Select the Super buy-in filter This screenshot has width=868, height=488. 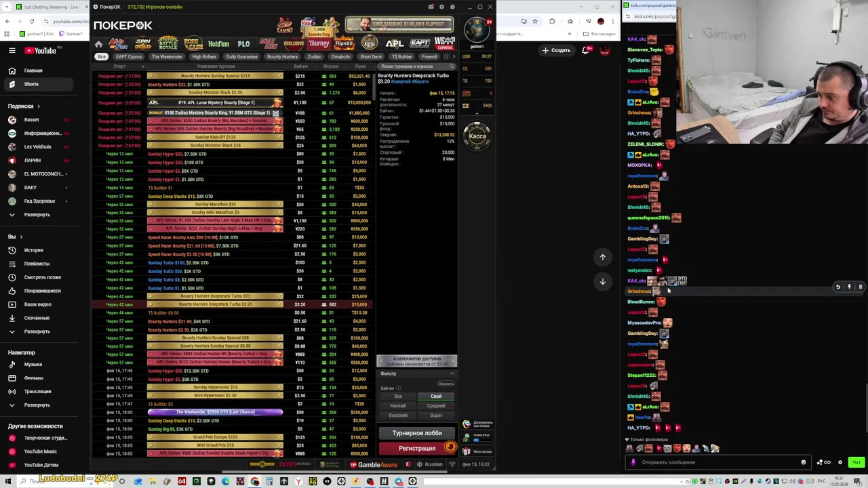tap(436, 415)
